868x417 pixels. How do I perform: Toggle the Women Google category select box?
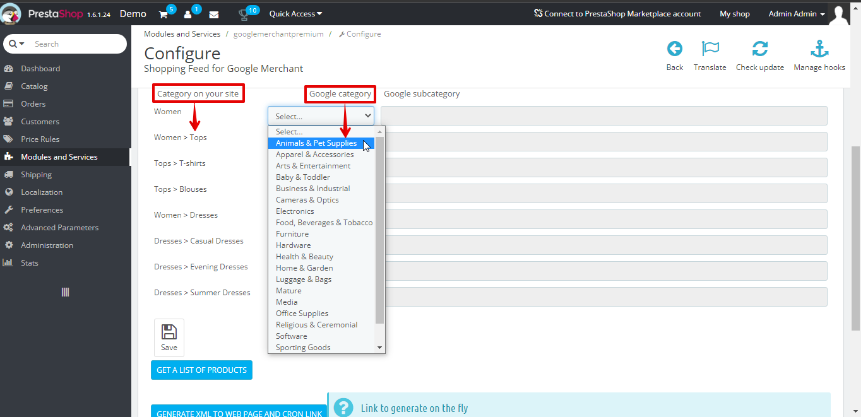(x=321, y=116)
